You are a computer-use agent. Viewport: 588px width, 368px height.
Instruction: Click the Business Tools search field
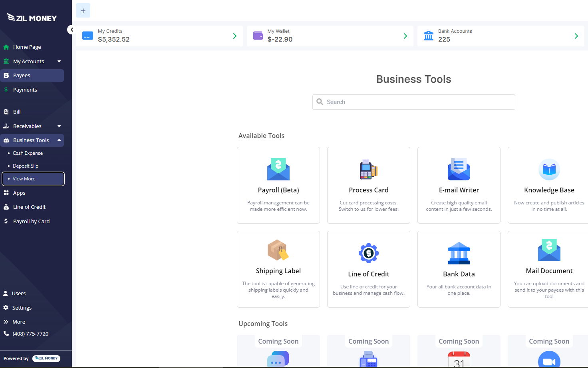click(413, 102)
